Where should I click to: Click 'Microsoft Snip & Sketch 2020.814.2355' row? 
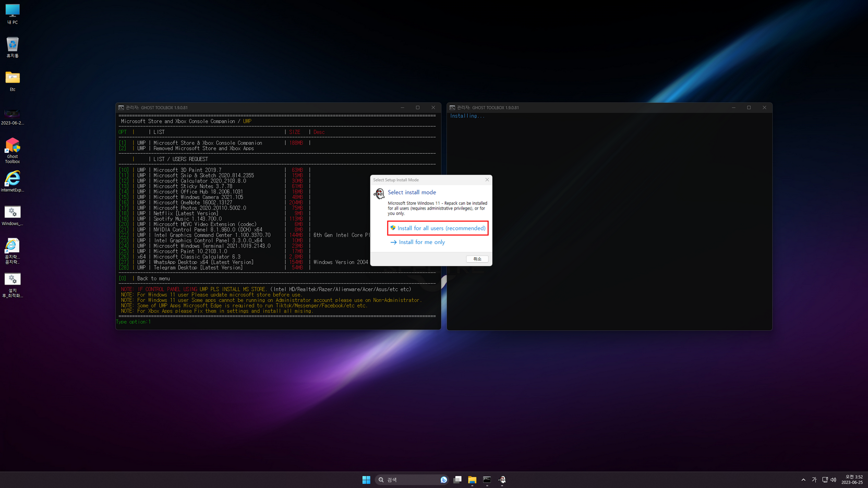(214, 176)
